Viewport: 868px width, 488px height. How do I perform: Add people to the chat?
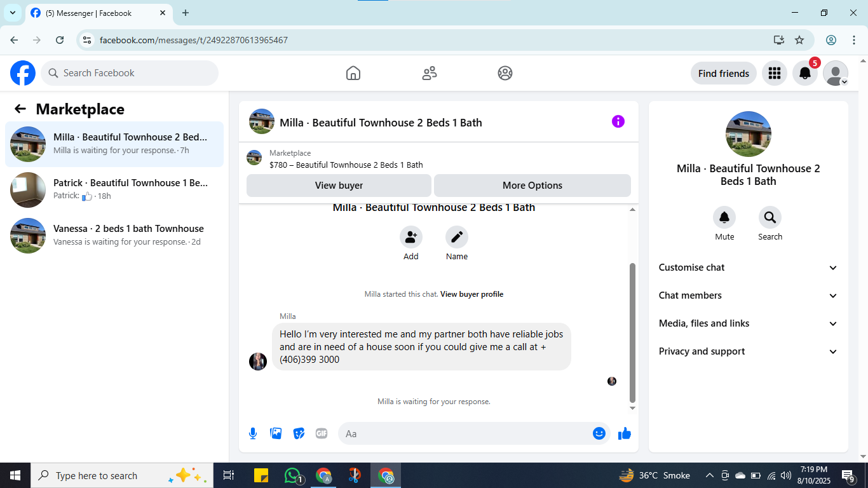[411, 238]
